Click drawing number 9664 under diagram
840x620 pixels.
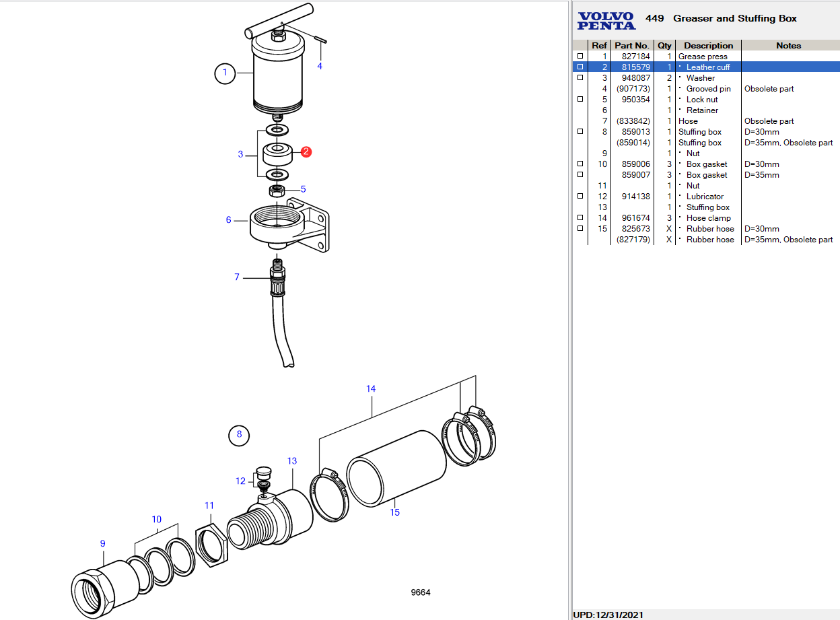click(x=421, y=592)
